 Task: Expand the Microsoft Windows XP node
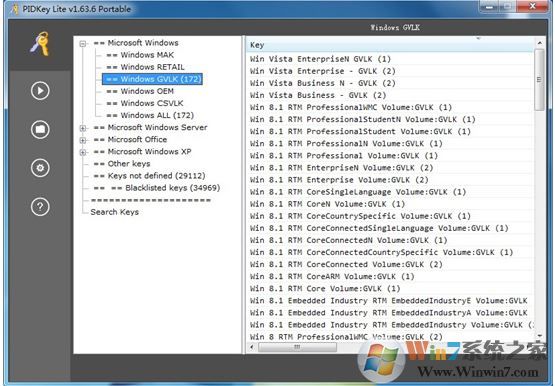tap(83, 152)
